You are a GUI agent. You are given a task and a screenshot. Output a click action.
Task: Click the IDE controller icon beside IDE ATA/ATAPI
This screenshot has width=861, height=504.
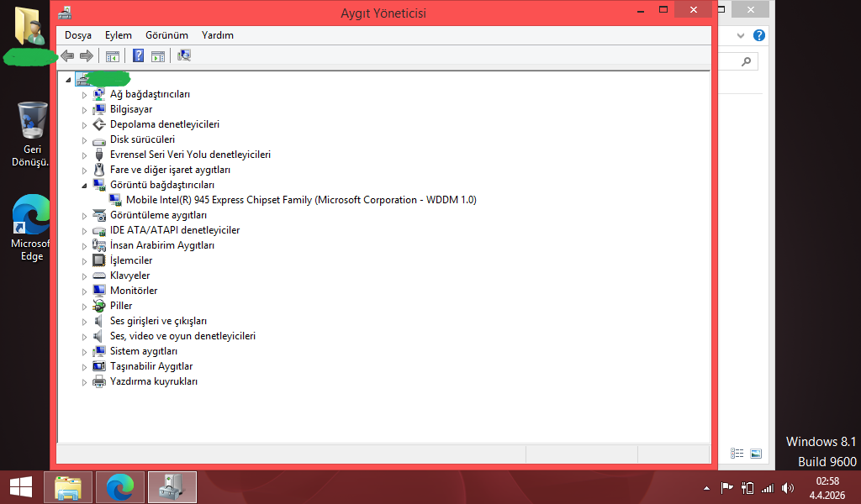(x=99, y=230)
